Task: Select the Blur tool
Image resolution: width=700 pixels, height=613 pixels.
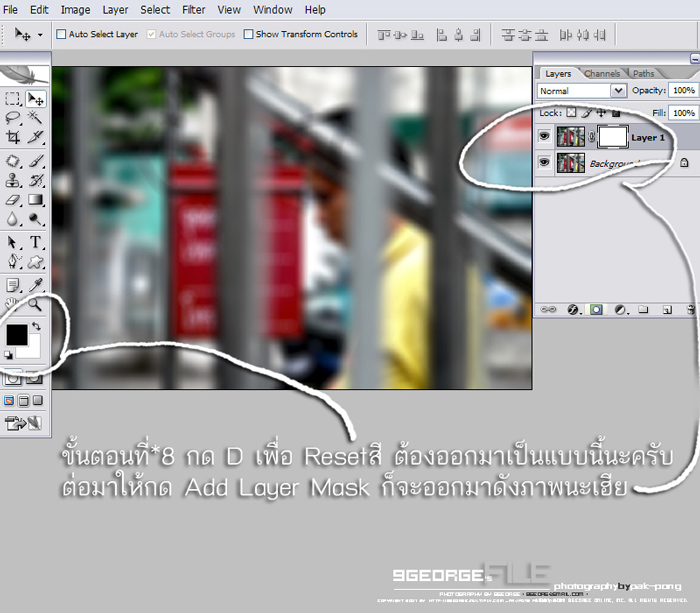Action: [x=12, y=219]
